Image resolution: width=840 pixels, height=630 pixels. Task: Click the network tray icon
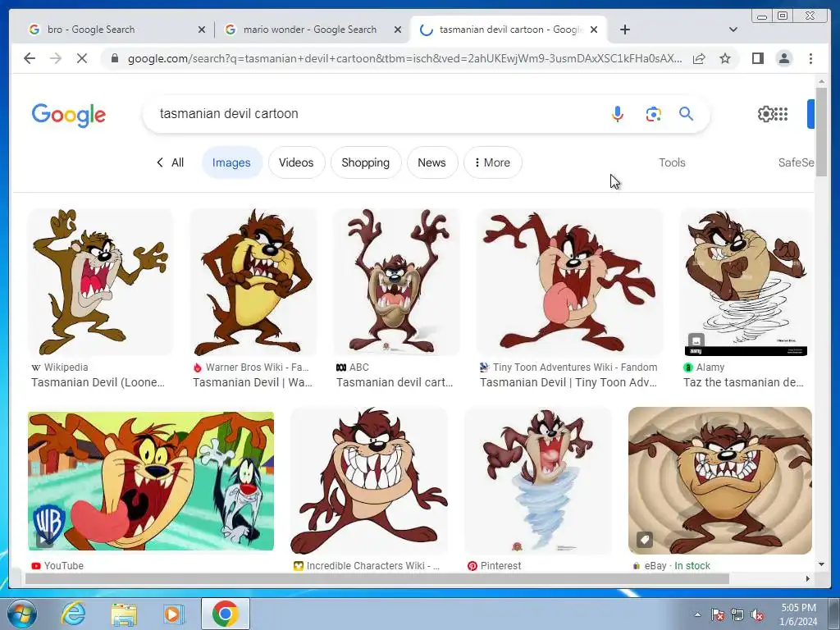[x=737, y=614]
